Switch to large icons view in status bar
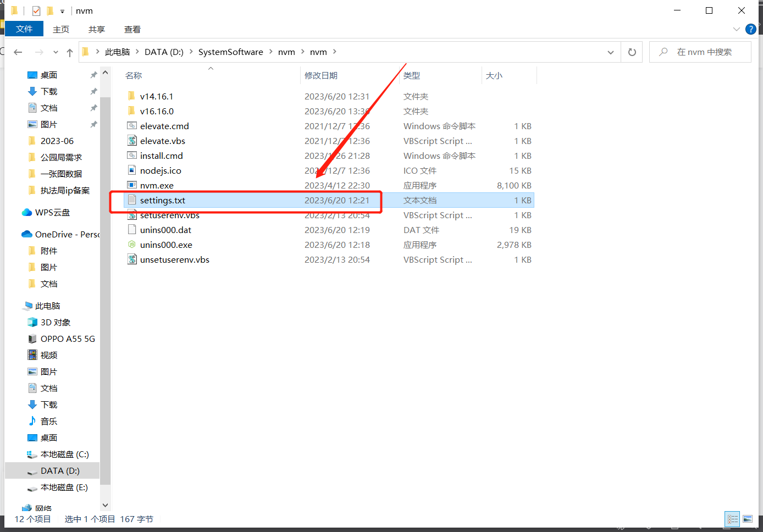The image size is (763, 532). (748, 519)
